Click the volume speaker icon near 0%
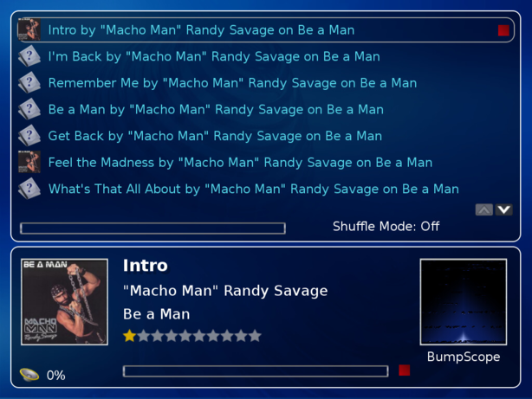Screen dimensions: 532x399 pyautogui.click(x=29, y=375)
